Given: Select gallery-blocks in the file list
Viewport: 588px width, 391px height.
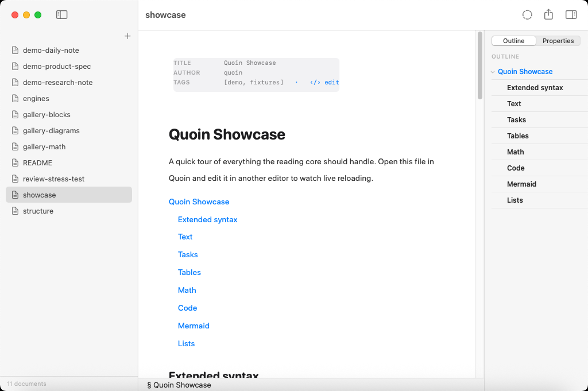Looking at the screenshot, I should click(x=69, y=115).
